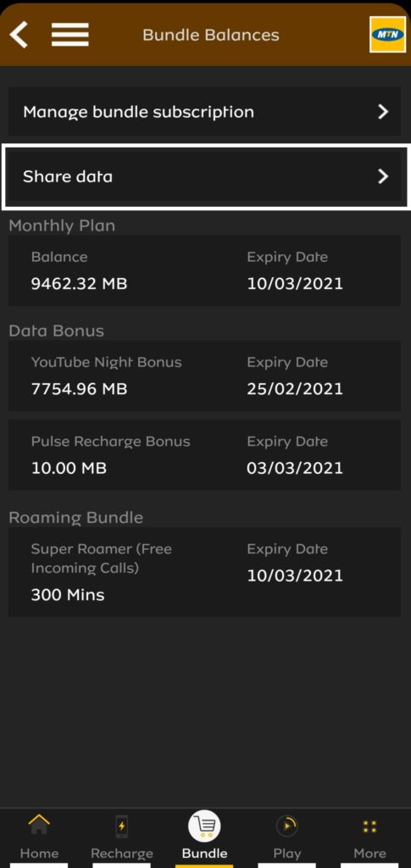This screenshot has width=411, height=868.
Task: Tap the Play icon in bottom bar
Action: [x=287, y=826]
